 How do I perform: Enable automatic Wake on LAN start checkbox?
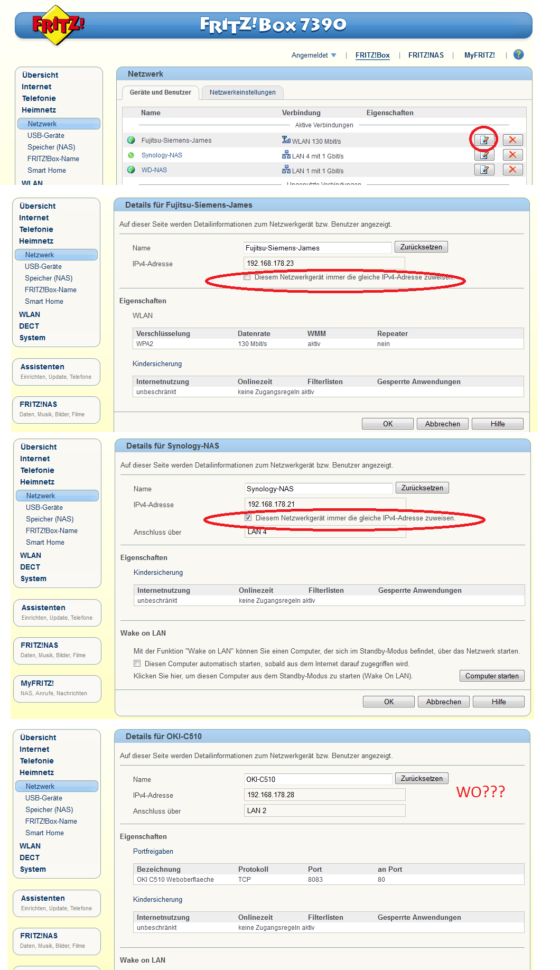pyautogui.click(x=137, y=664)
